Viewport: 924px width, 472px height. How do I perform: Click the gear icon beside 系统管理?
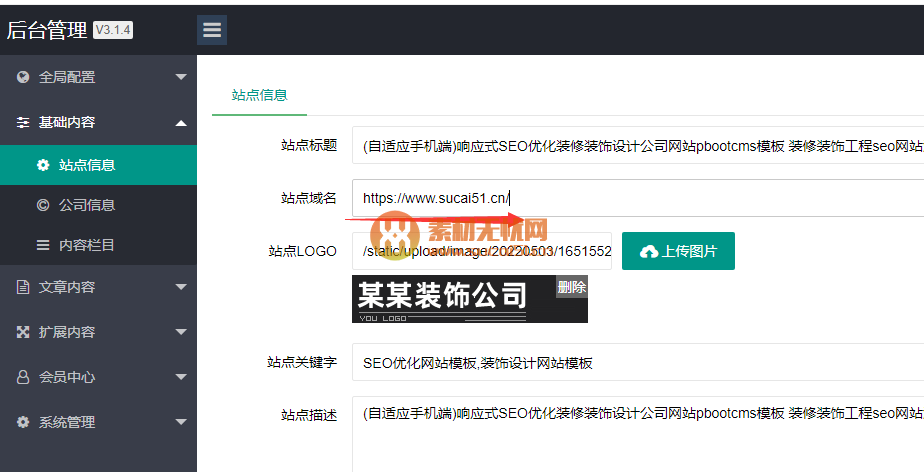coord(23,422)
